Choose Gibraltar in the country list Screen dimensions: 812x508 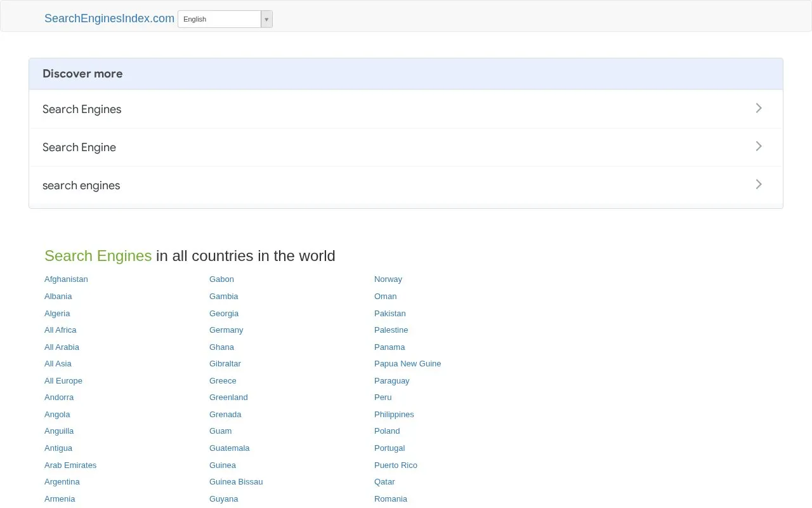click(225, 364)
